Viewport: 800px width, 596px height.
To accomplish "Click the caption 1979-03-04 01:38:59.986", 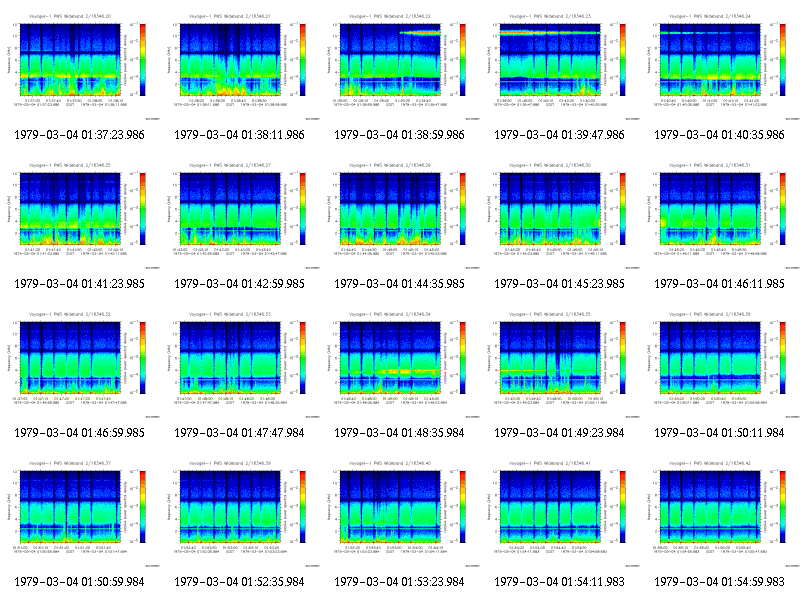I will 399,135.
